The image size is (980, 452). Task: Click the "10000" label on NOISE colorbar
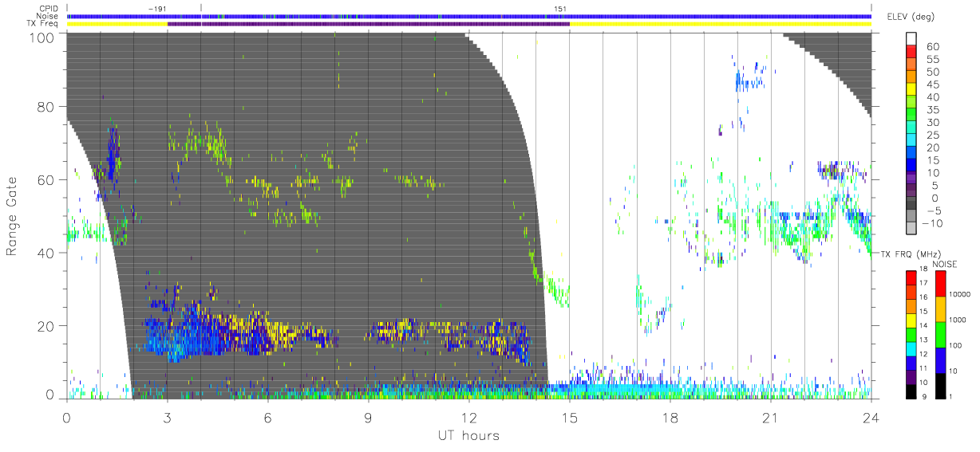(959, 294)
